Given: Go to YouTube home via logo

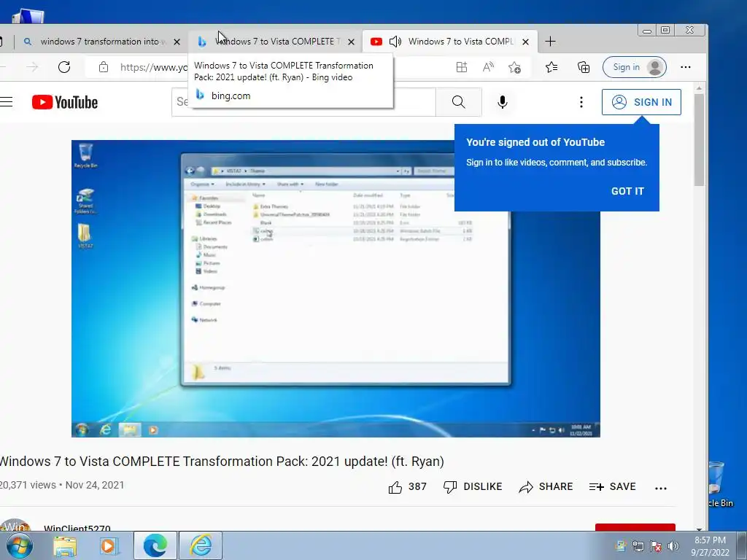Looking at the screenshot, I should (65, 102).
